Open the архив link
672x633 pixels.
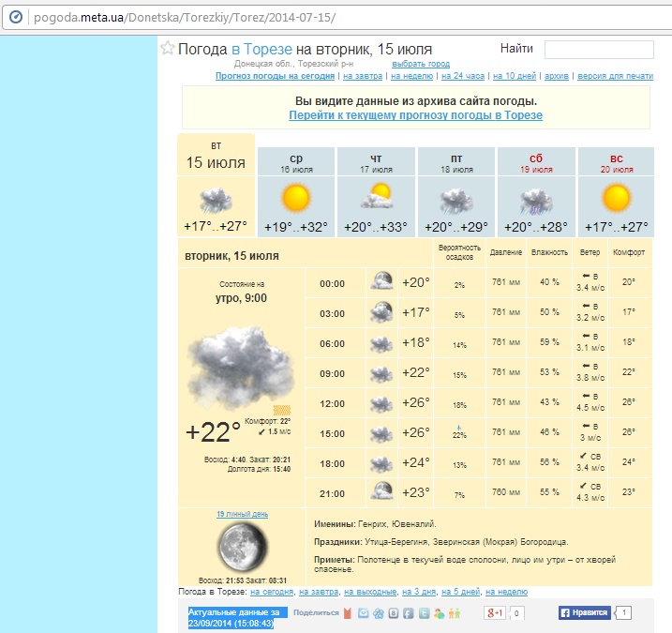tap(557, 76)
